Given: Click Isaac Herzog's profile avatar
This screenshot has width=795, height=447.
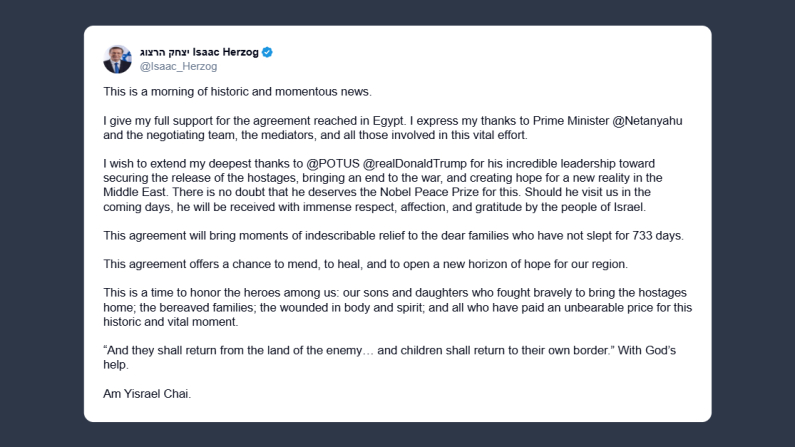Looking at the screenshot, I should (118, 59).
